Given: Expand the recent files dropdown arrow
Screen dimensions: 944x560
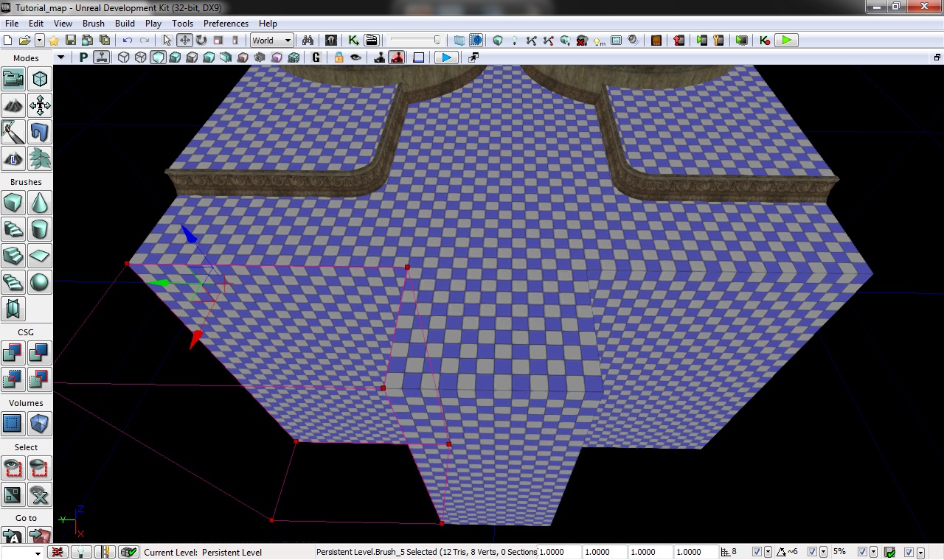Looking at the screenshot, I should [40, 41].
